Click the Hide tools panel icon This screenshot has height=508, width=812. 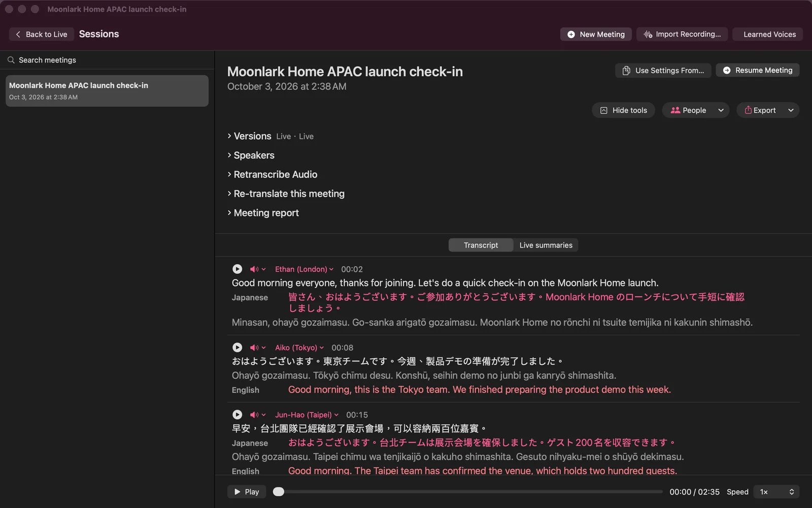[604, 110]
